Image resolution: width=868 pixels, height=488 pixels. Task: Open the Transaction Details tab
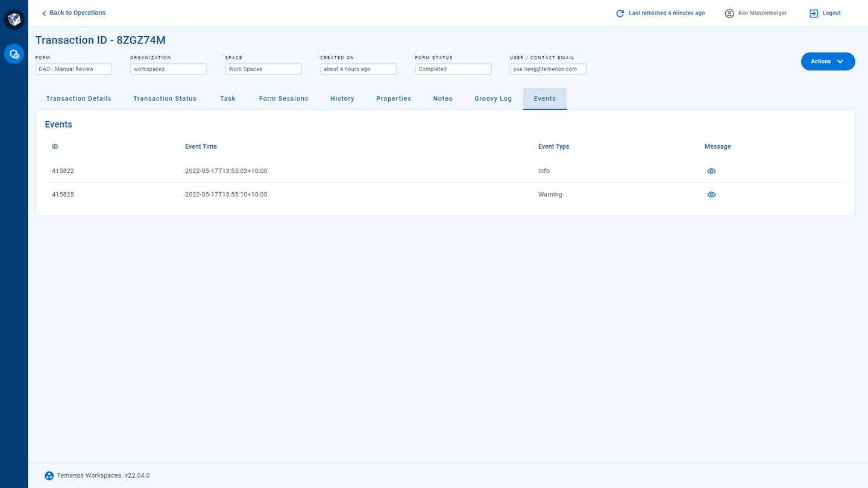coord(78,98)
